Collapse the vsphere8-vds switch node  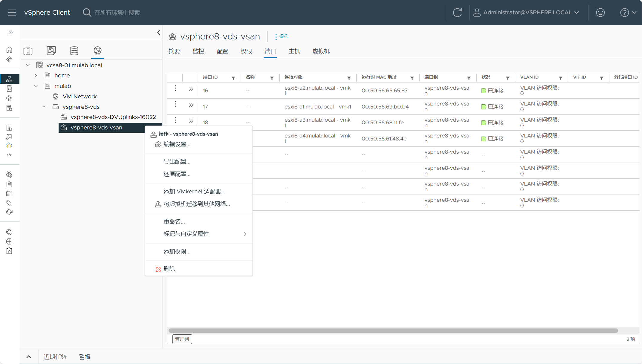pos(44,107)
